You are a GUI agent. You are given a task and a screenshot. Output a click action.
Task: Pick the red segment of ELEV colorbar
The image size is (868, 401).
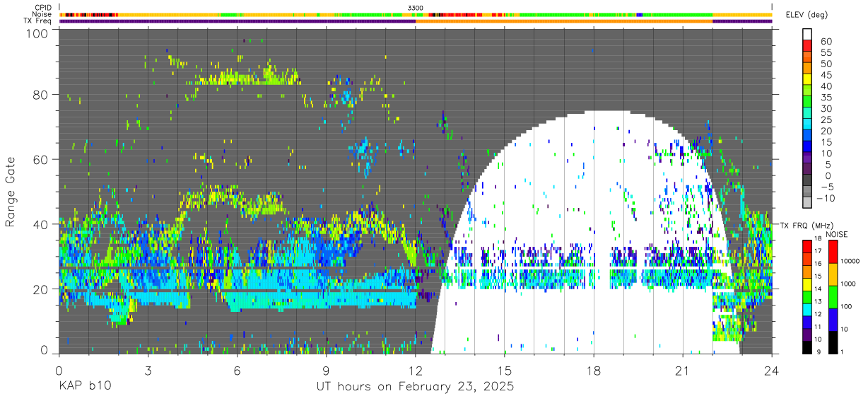click(808, 46)
